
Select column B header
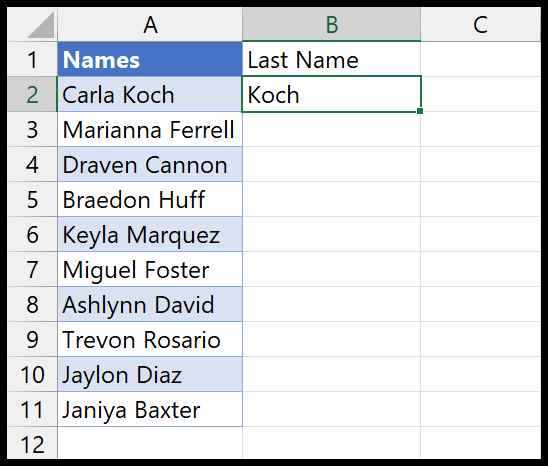tap(331, 24)
